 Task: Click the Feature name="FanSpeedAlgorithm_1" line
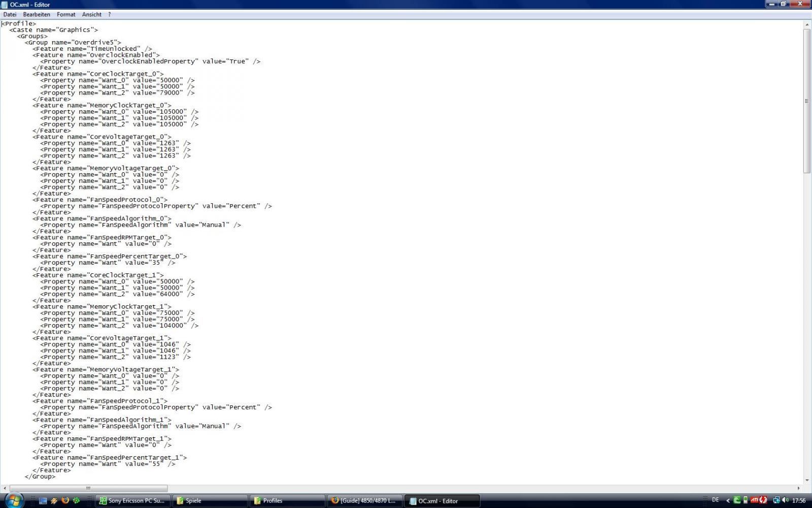pyautogui.click(x=102, y=420)
